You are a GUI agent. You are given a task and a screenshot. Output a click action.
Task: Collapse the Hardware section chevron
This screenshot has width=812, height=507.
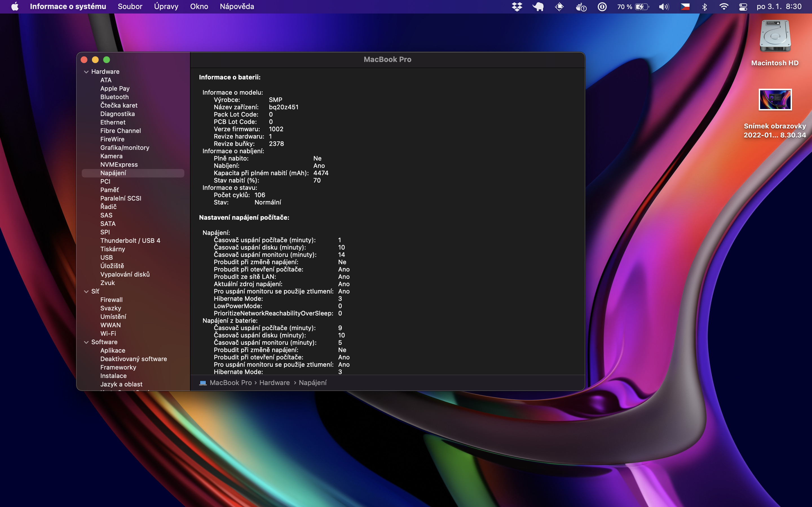coord(86,72)
